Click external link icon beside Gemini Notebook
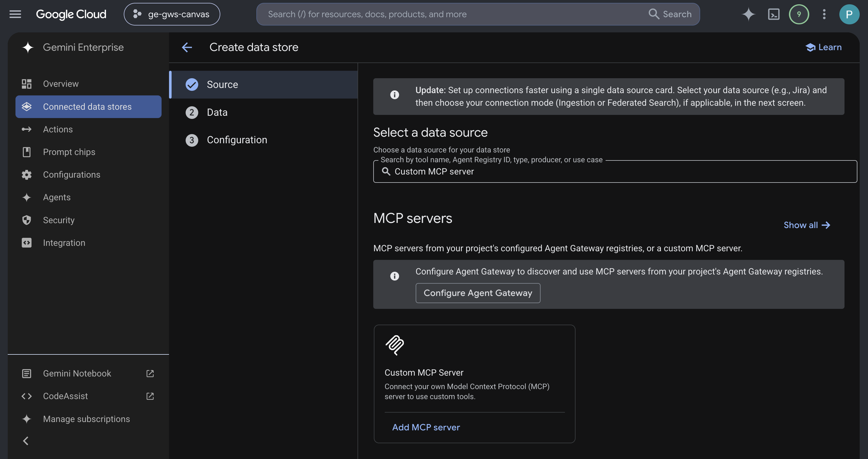Screen dimensions: 868x459 150,373
